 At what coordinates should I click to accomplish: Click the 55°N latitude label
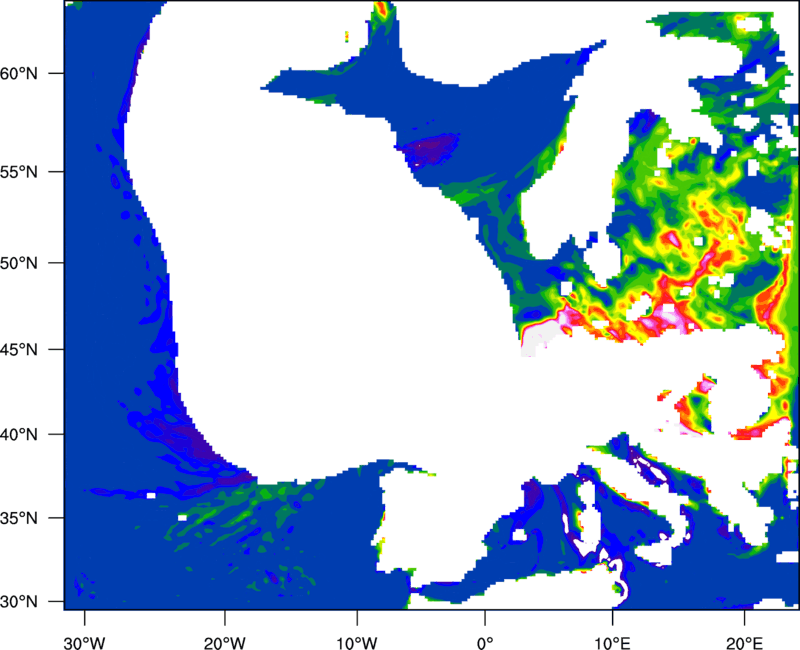tap(19, 172)
